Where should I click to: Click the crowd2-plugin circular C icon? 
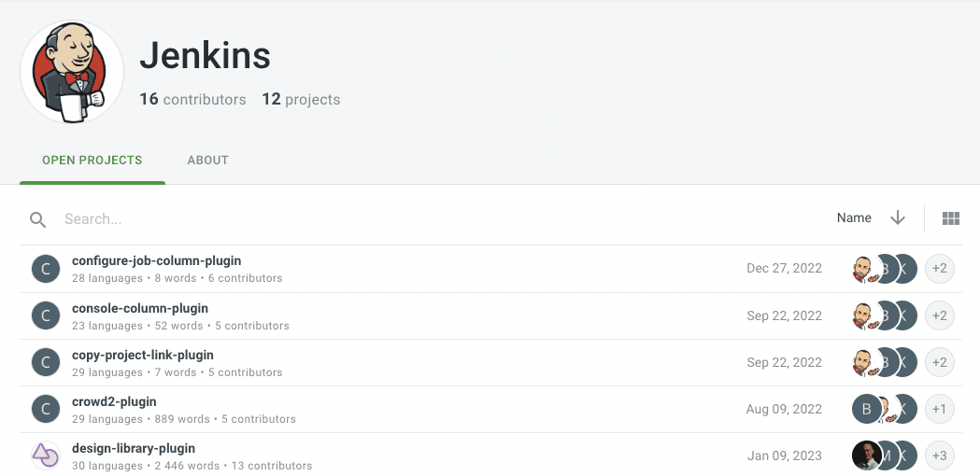(46, 409)
